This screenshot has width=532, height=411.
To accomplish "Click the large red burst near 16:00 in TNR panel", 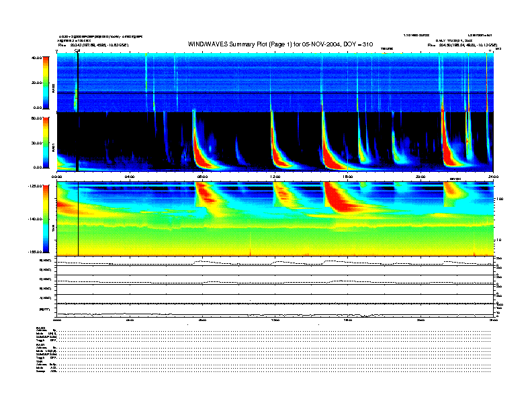I will click(x=336, y=198).
